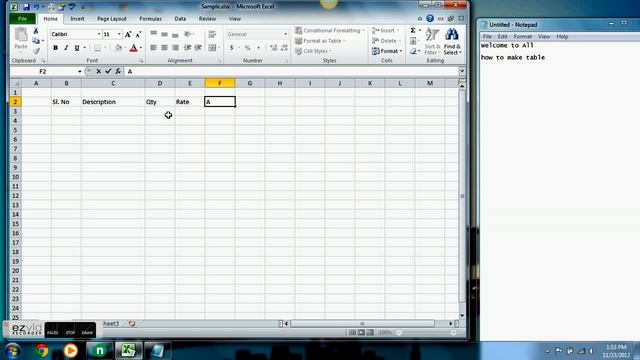Click the Borders icon in Font group
The image size is (640, 360).
click(97, 48)
